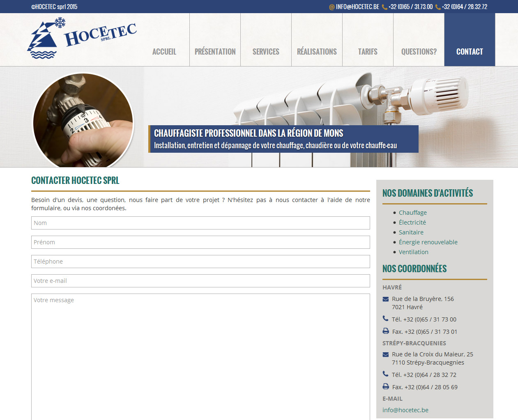Open the Électricité activity link
Viewport: 518px width, 420px height.
pyautogui.click(x=412, y=223)
